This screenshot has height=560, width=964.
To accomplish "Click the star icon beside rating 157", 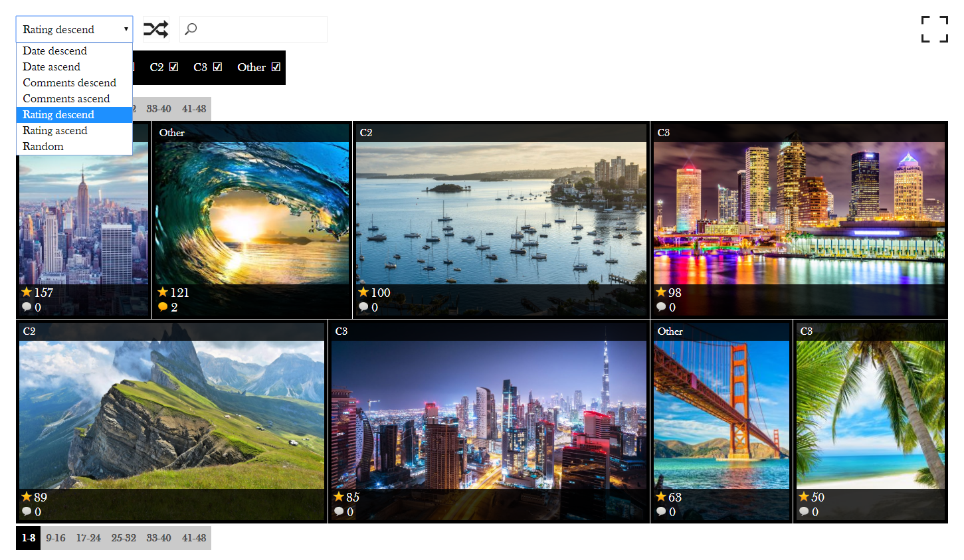I will pyautogui.click(x=27, y=292).
